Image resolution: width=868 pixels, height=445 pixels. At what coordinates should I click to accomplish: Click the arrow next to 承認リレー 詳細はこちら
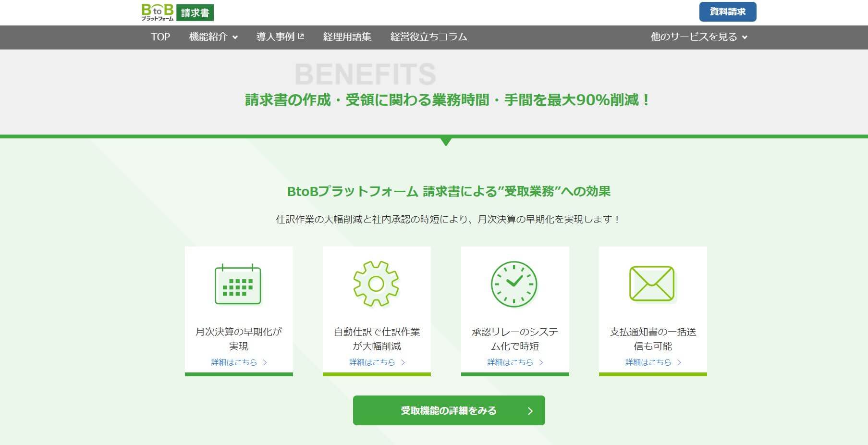coord(541,362)
